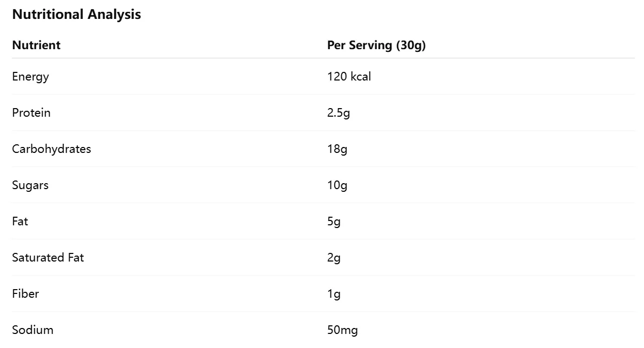
Task: Click the 10g sugars value
Action: pyautogui.click(x=337, y=185)
